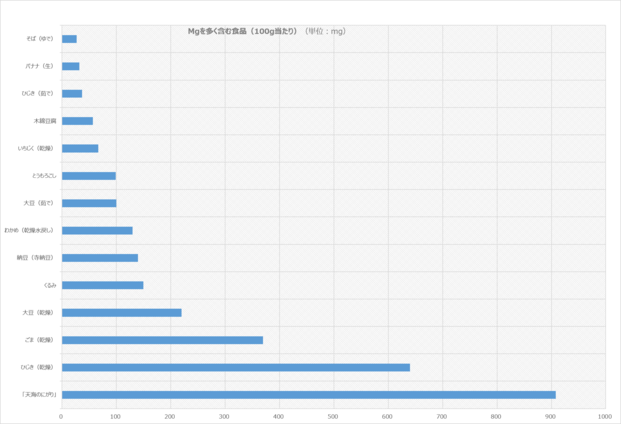This screenshot has height=424, width=621.
Task: Click the blue bar for 木綿豆腐
Action: tap(78, 121)
